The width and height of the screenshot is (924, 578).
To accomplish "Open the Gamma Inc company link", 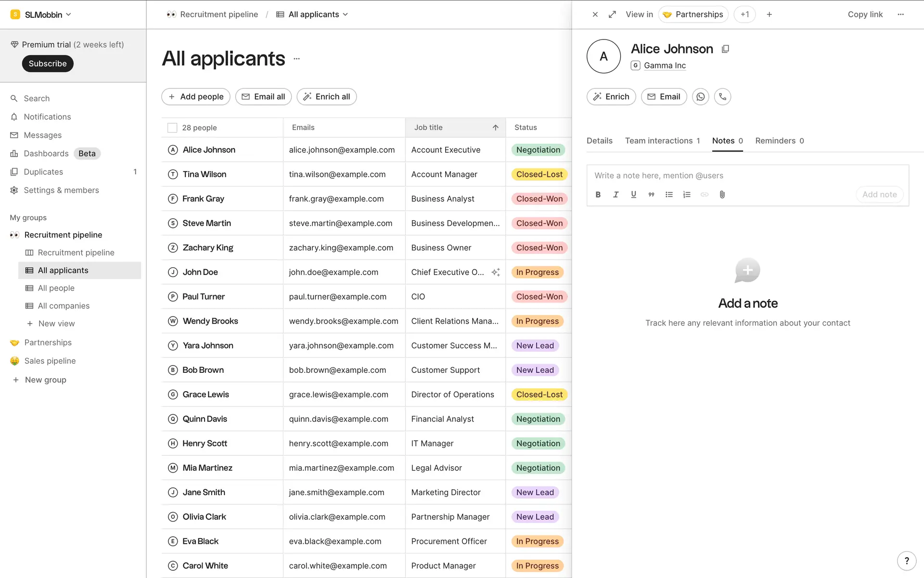I will point(665,66).
